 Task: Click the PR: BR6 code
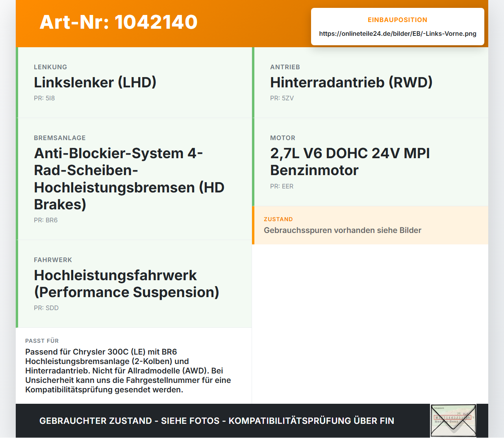46,220
